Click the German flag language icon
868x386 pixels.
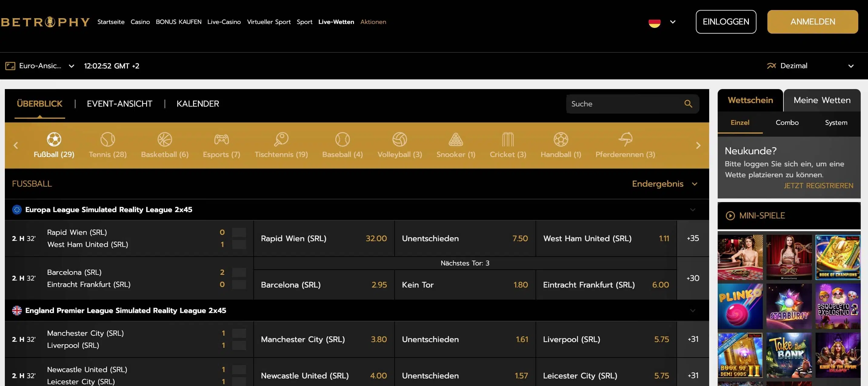(654, 22)
